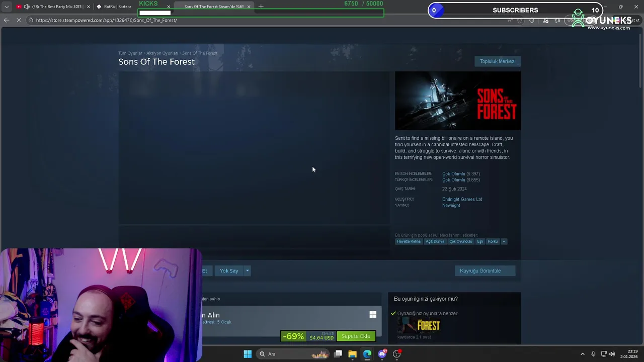Open File Explorer from taskbar
The width and height of the screenshot is (644, 362).
(352, 354)
